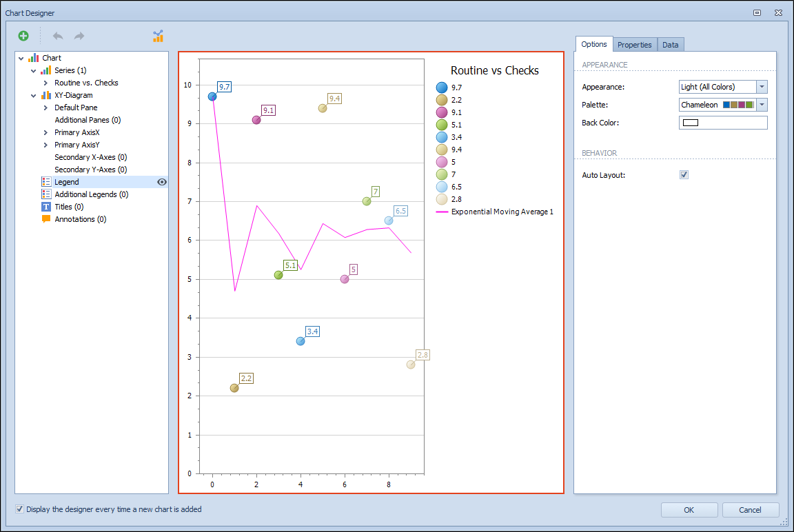Click the XY-Diagram icon in tree

point(46,95)
